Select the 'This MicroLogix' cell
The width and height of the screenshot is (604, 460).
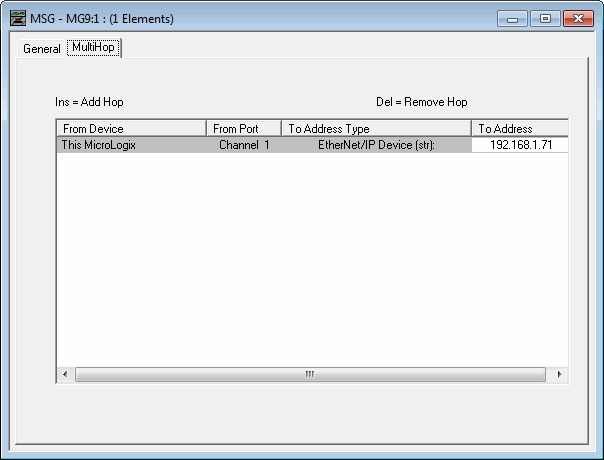131,145
